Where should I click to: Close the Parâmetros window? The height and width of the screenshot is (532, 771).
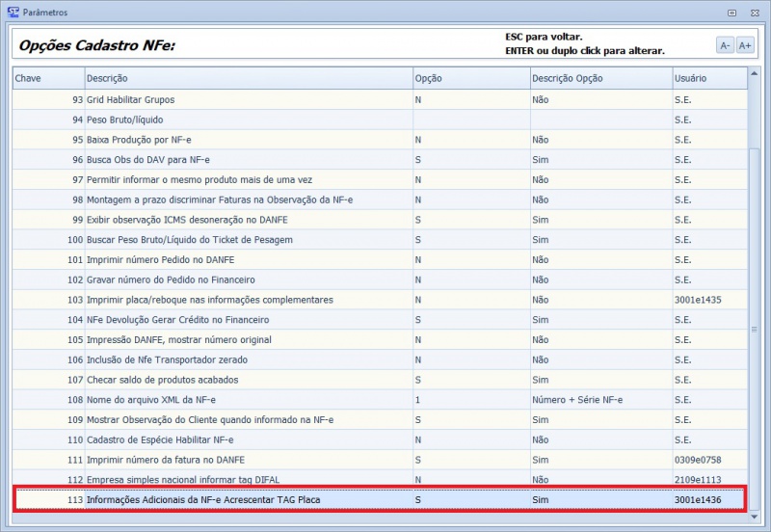click(755, 13)
